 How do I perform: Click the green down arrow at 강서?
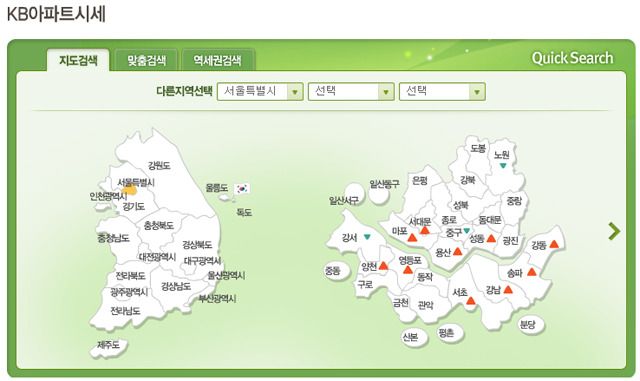click(x=367, y=236)
